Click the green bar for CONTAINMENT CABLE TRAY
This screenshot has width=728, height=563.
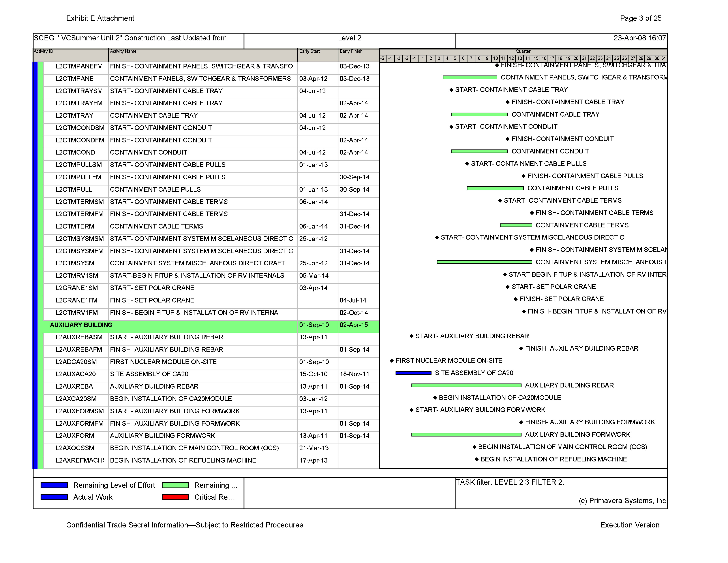click(x=479, y=114)
